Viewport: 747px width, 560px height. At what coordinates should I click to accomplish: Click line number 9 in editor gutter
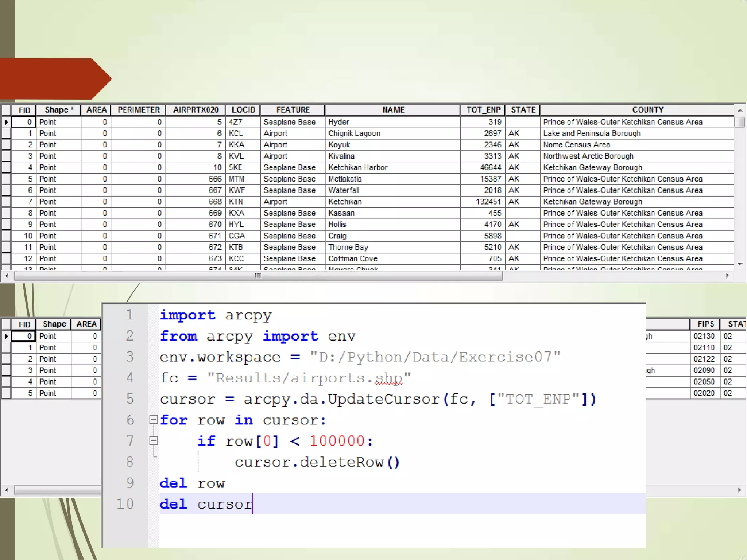(x=130, y=483)
